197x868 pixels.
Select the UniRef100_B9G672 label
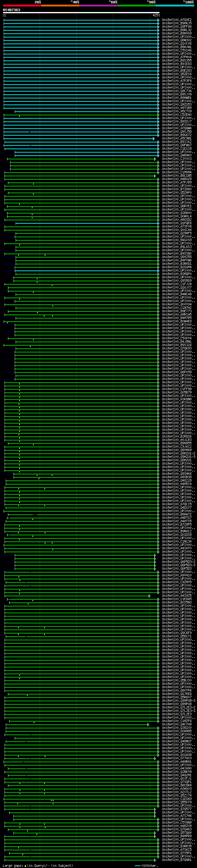[177, 135]
